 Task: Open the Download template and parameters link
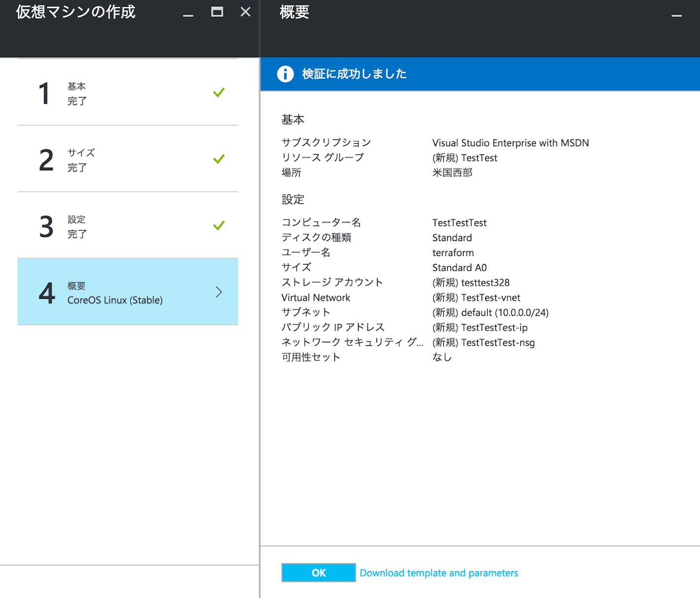[439, 573]
